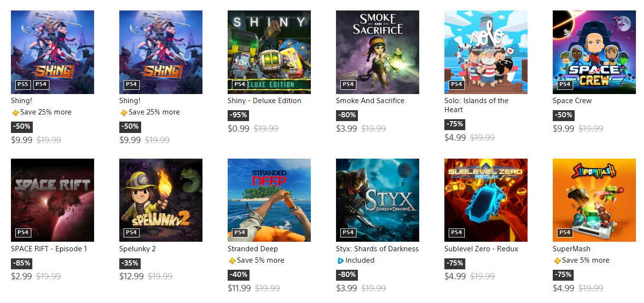Image resolution: width=644 pixels, height=303 pixels.
Task: Click SPACE RIFT - Episode 1 title
Action: coord(49,249)
